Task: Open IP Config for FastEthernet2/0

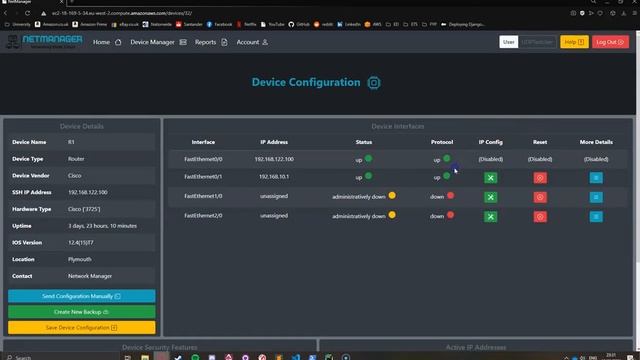Action: pos(491,216)
